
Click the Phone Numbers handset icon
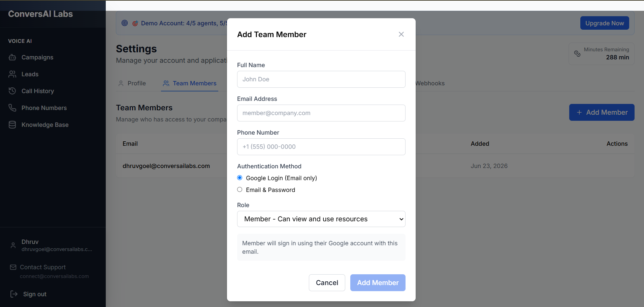click(12, 108)
